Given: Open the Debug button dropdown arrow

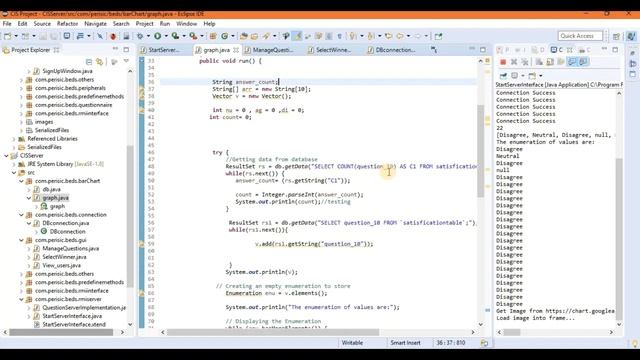Looking at the screenshot, I should click(x=148, y=36).
